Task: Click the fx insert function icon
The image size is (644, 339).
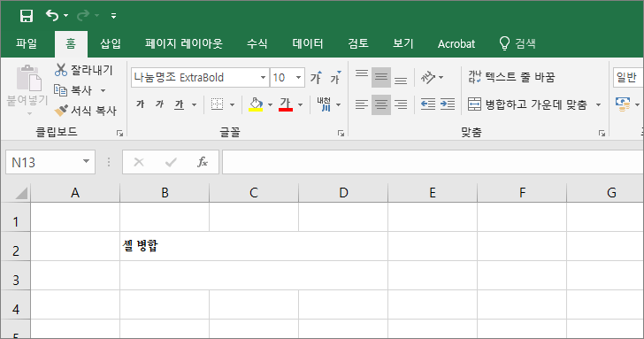Action: [203, 162]
